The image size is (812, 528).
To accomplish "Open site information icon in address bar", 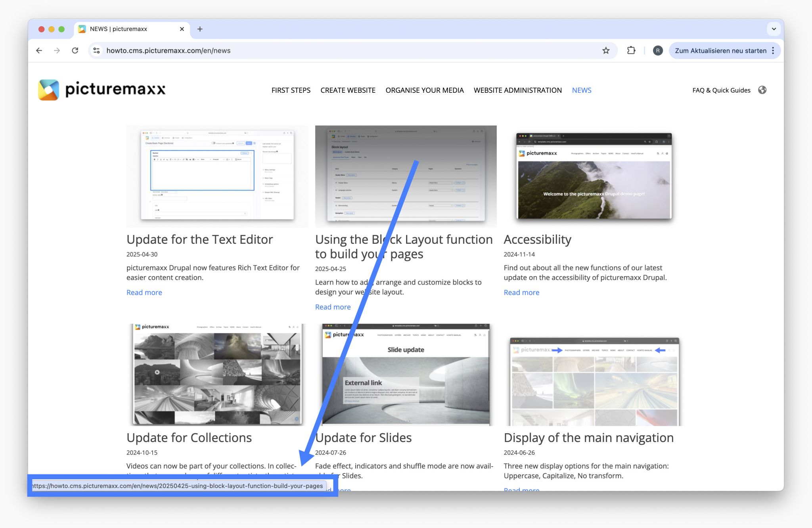I will [x=96, y=50].
